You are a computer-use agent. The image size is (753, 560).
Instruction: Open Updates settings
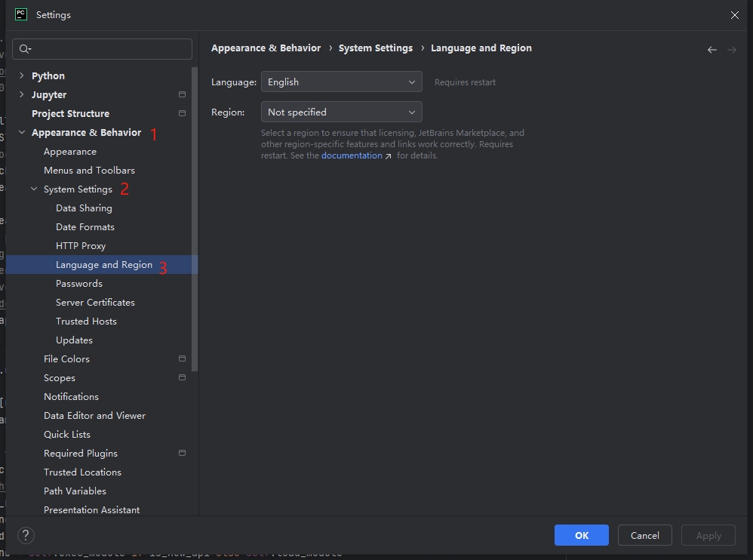tap(74, 340)
